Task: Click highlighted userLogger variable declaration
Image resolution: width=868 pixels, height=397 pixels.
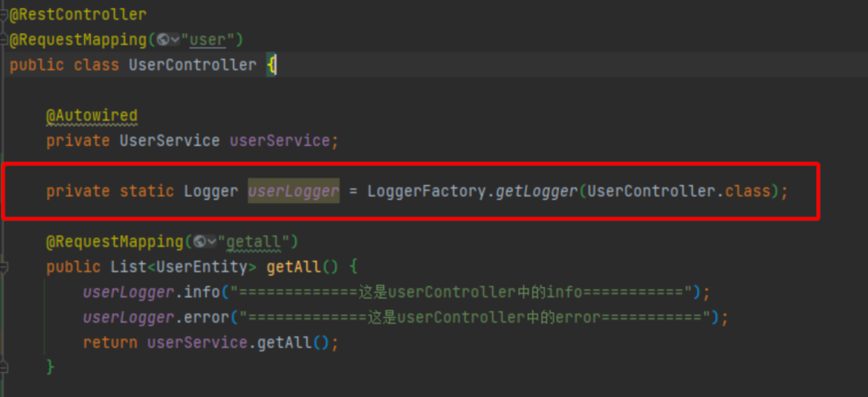Action: tap(294, 191)
